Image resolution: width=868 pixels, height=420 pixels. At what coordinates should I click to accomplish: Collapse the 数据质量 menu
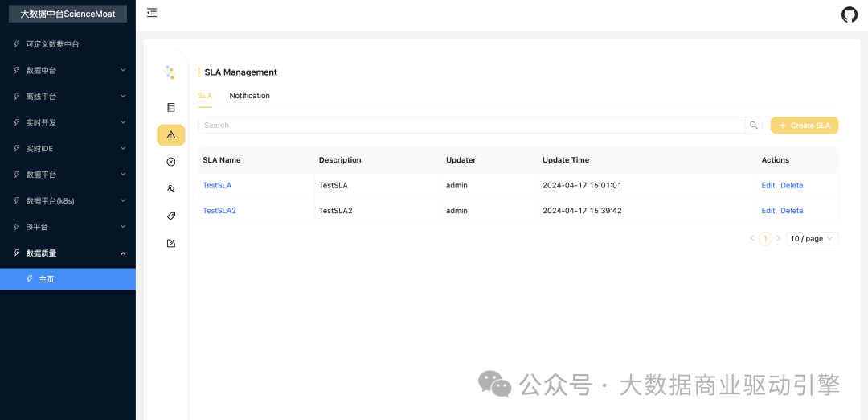[x=68, y=253]
